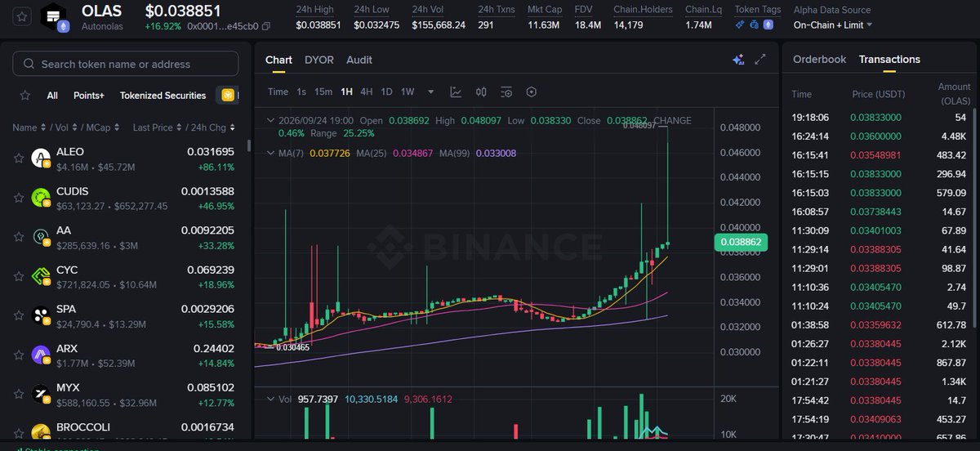980x451 pixels.
Task: Click price 0.03548981 in transactions
Action: (x=875, y=155)
